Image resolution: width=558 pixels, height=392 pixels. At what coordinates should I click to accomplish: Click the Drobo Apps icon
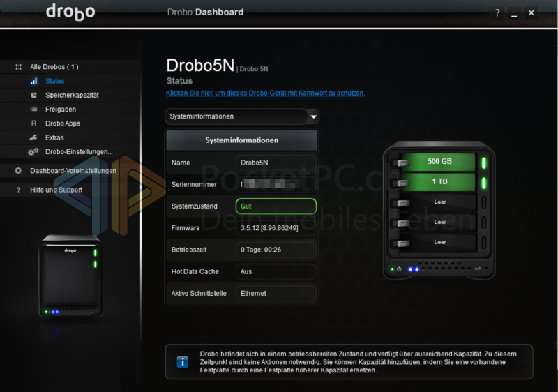point(33,123)
